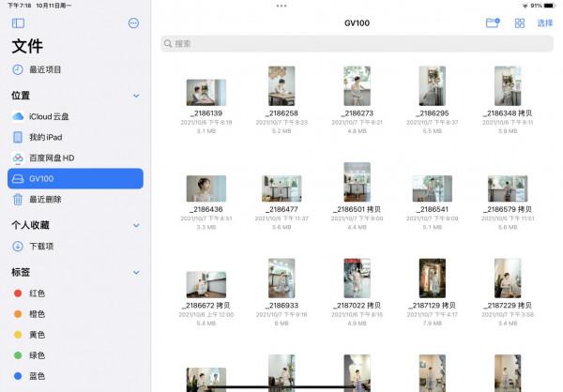Open 下载项 downloads folder
Screen dimensions: 563x392
(x=42, y=246)
